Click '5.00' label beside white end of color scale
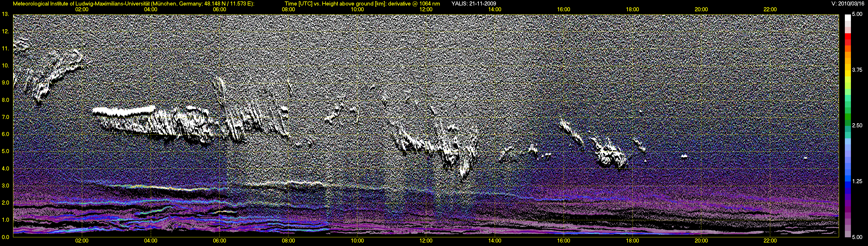The height and width of the screenshot is (246, 868). coord(857,14)
